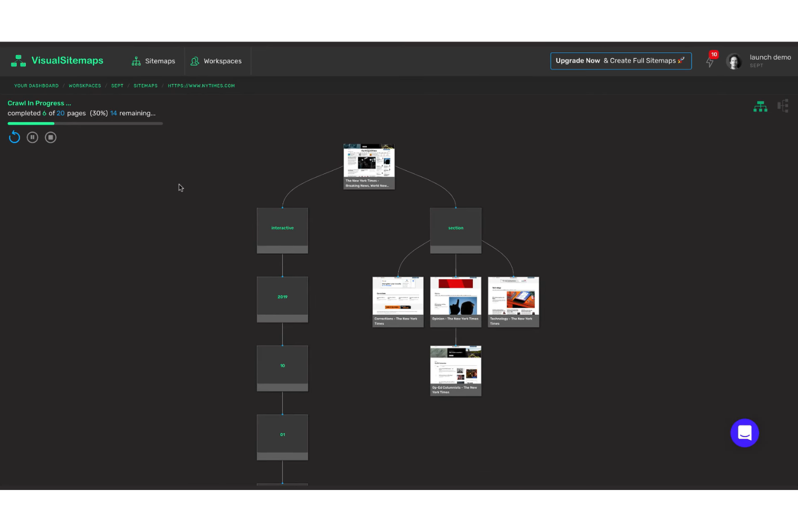Viewport: 798px width, 532px height.
Task: Click the 14 remaining pages count
Action: click(113, 113)
